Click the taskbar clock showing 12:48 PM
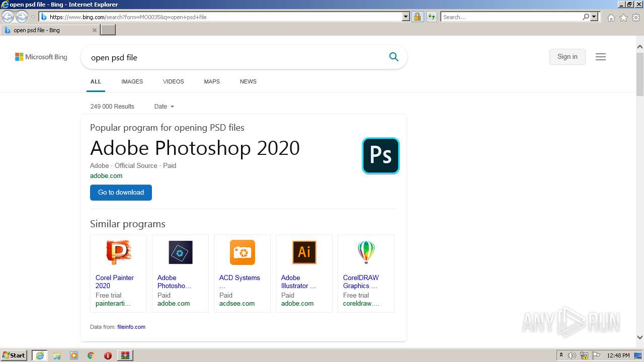 click(618, 355)
